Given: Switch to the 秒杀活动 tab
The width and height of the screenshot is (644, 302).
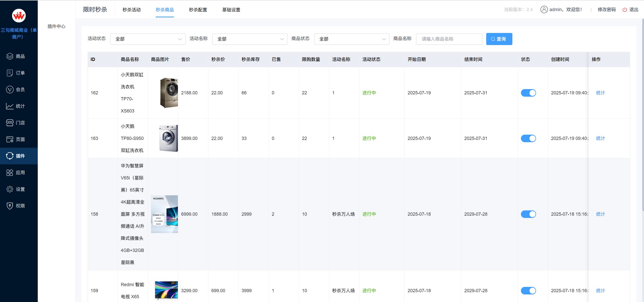Looking at the screenshot, I should click(x=132, y=10).
